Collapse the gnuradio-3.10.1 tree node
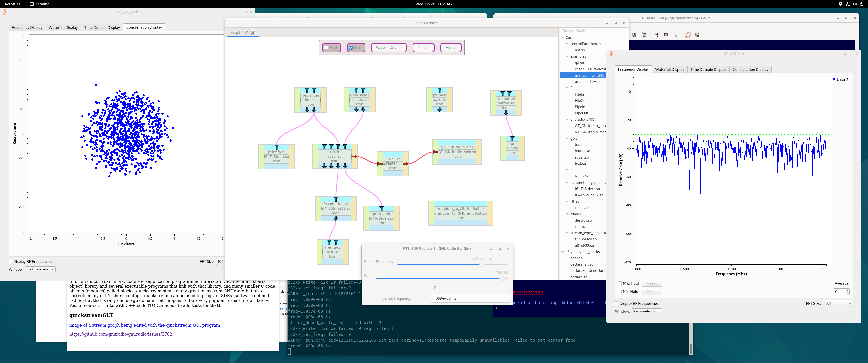Viewport: 868px width, 363px height. [567, 119]
